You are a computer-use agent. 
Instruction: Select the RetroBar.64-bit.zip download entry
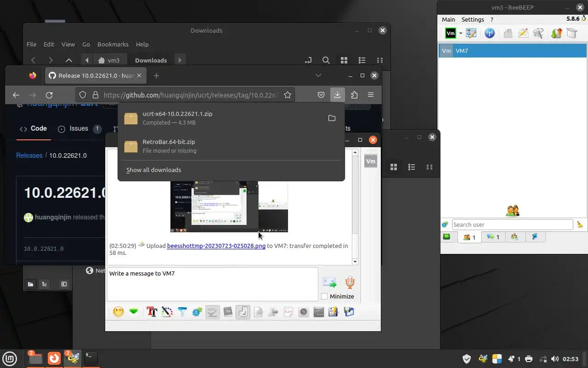(x=231, y=146)
